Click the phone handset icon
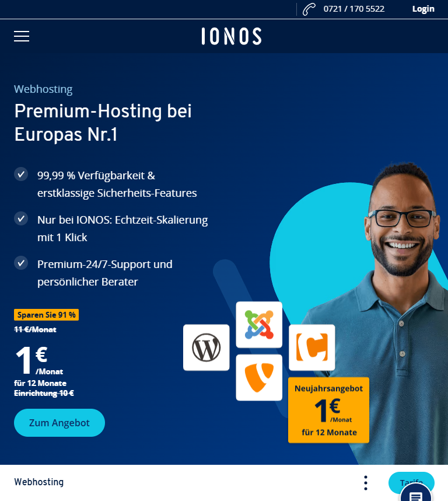448x501 pixels. coord(309,9)
